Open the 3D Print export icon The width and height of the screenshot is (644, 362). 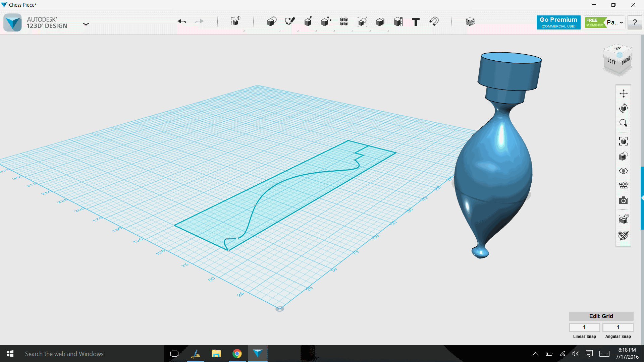pos(470,21)
